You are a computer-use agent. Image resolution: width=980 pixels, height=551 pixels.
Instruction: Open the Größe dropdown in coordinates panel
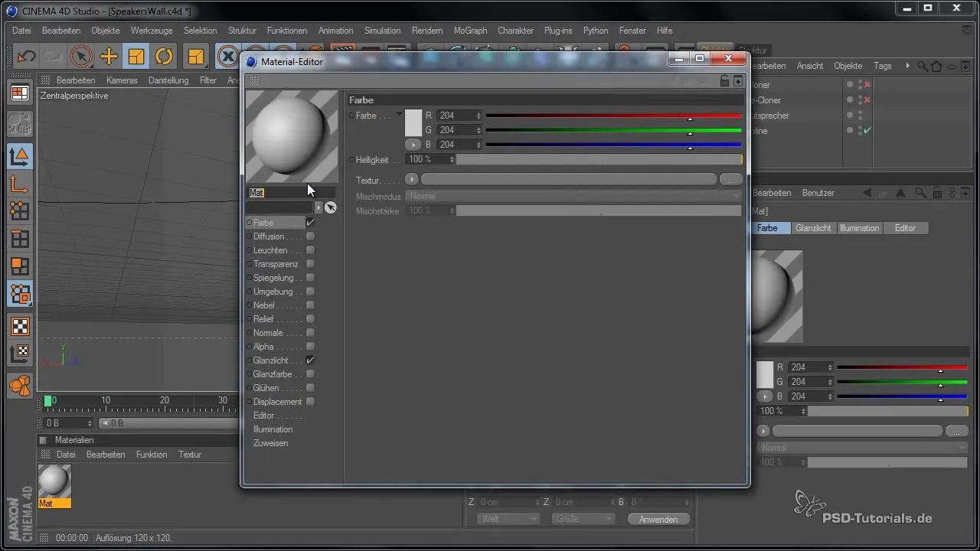point(583,519)
